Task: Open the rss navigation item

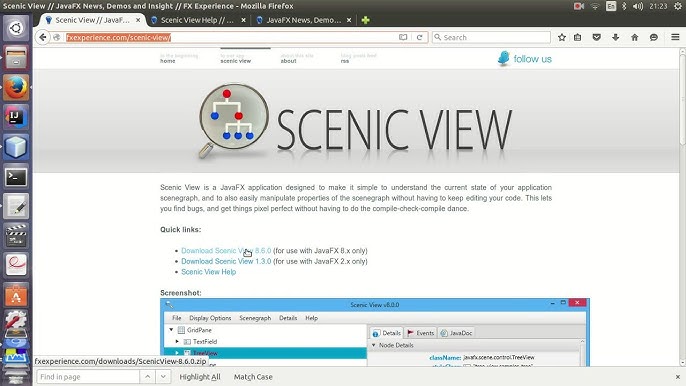Action: (x=345, y=61)
